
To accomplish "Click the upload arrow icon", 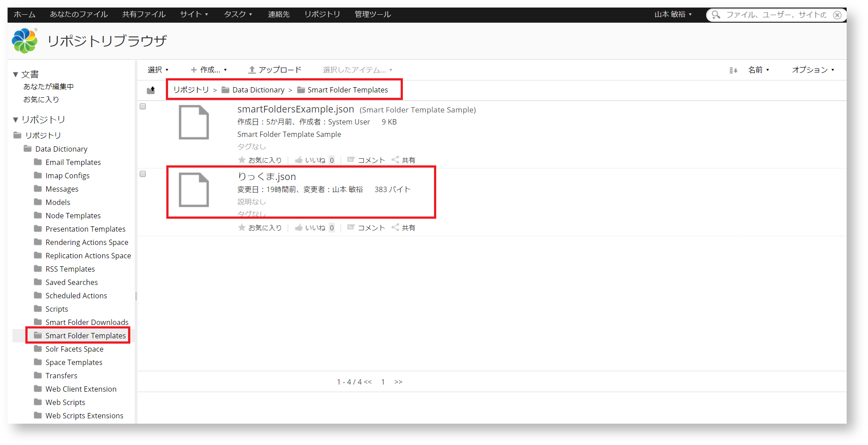I will [252, 70].
